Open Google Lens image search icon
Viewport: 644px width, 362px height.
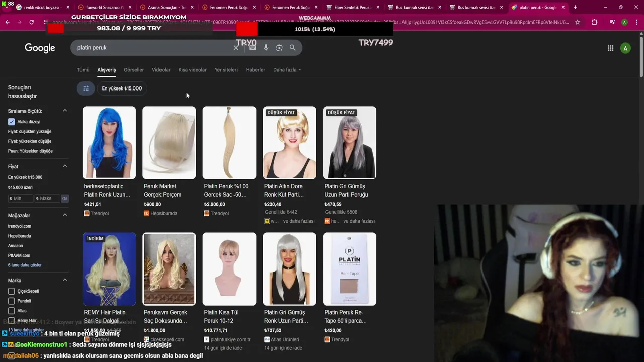279,47
